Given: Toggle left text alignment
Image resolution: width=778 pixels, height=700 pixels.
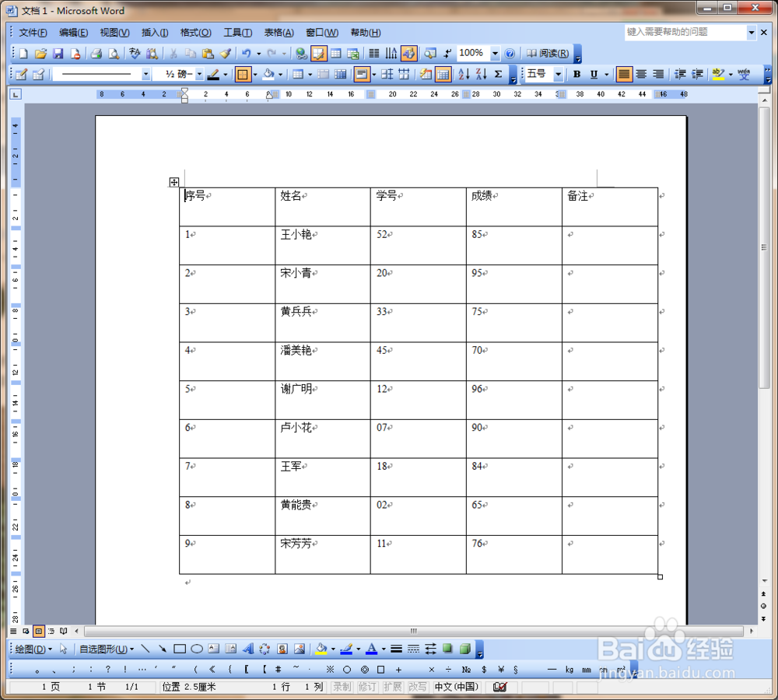Looking at the screenshot, I should 624,75.
